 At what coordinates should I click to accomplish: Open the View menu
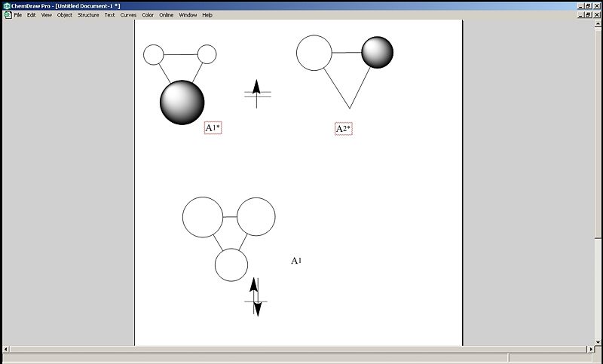click(x=47, y=15)
